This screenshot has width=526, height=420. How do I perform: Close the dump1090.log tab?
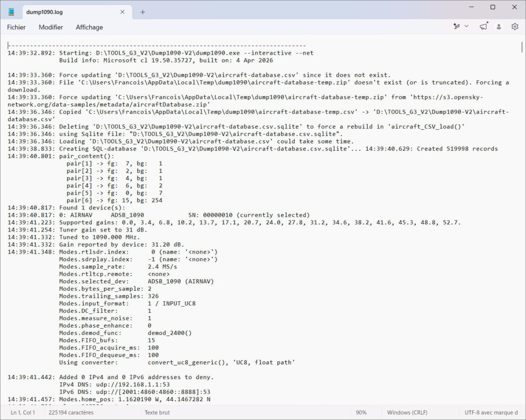pos(122,12)
